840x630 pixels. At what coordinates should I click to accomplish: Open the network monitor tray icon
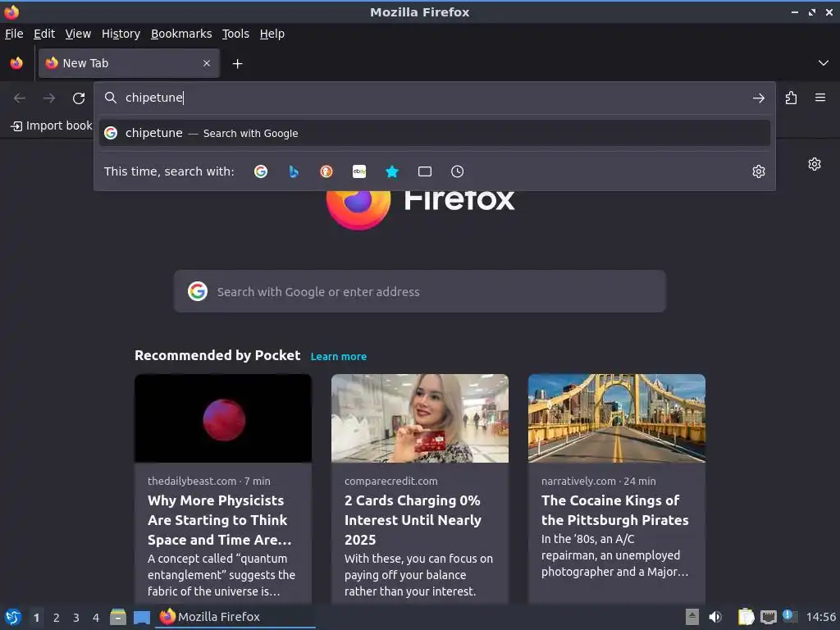pos(768,617)
